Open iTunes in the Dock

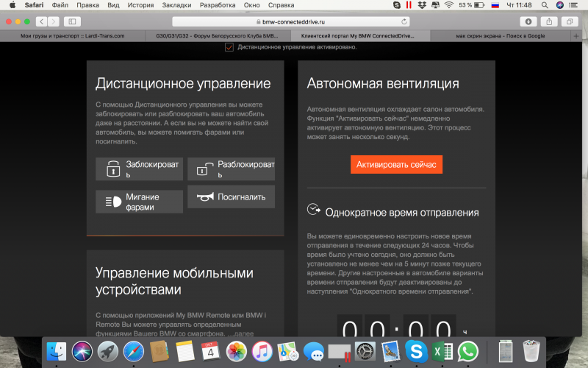[262, 352]
